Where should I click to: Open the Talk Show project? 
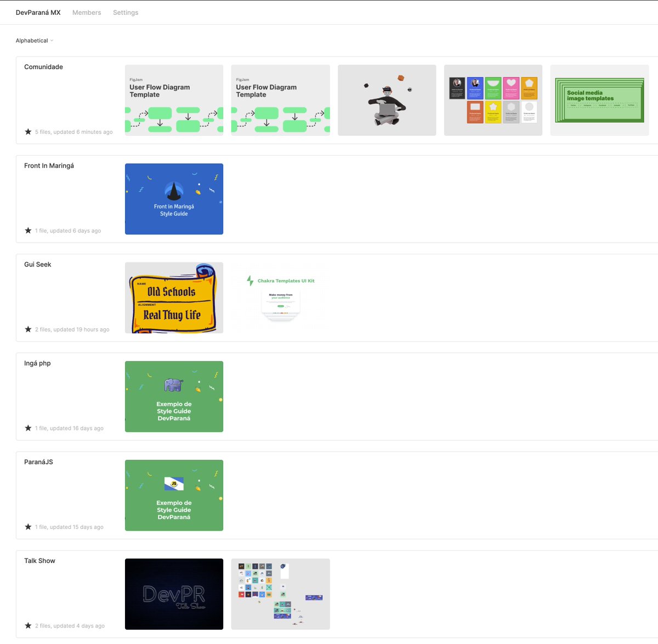(39, 561)
